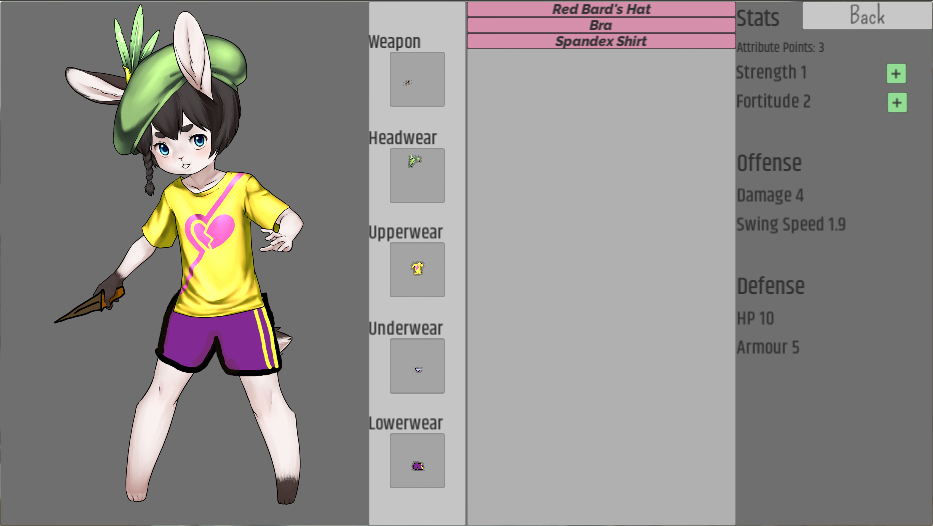Click the Offense heading

[x=769, y=163]
